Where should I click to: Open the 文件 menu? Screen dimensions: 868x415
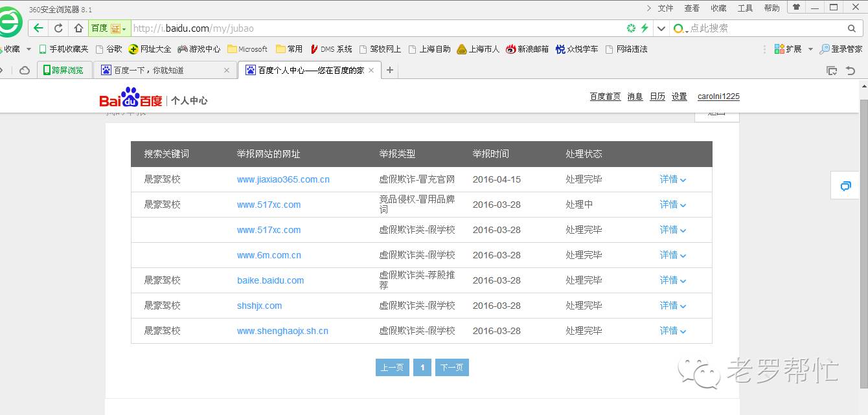666,8
